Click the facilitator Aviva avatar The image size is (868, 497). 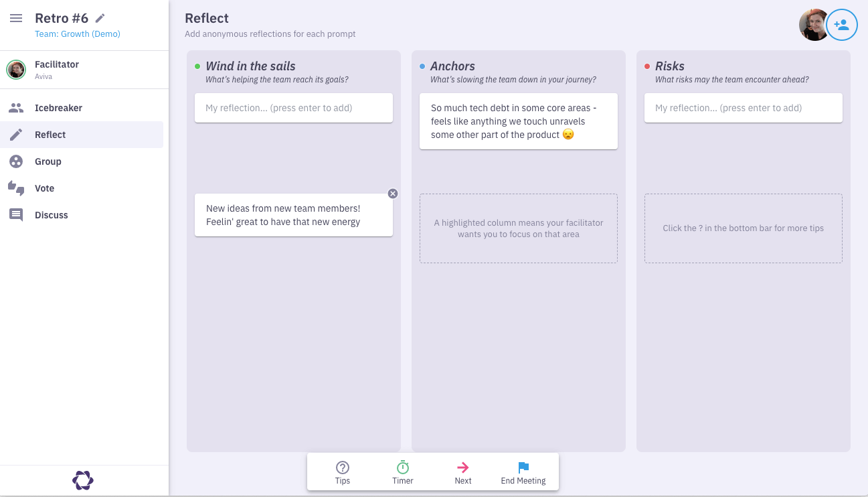coord(16,70)
